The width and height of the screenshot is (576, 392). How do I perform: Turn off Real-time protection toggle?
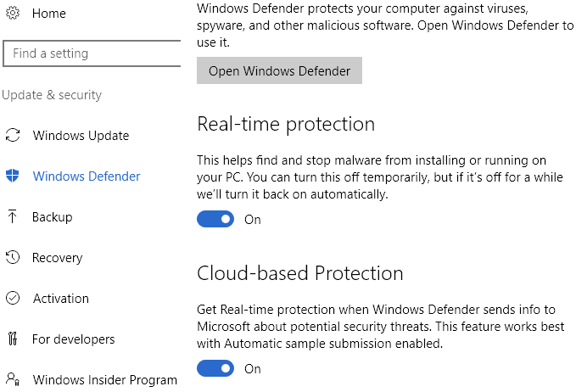(x=215, y=220)
